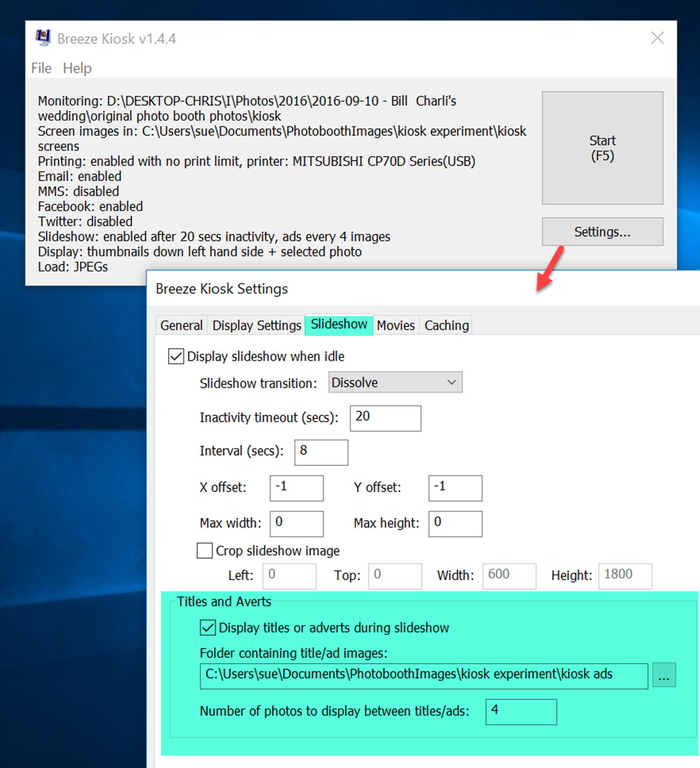
Task: Close the Breeze Kiosk window
Action: coord(657,38)
